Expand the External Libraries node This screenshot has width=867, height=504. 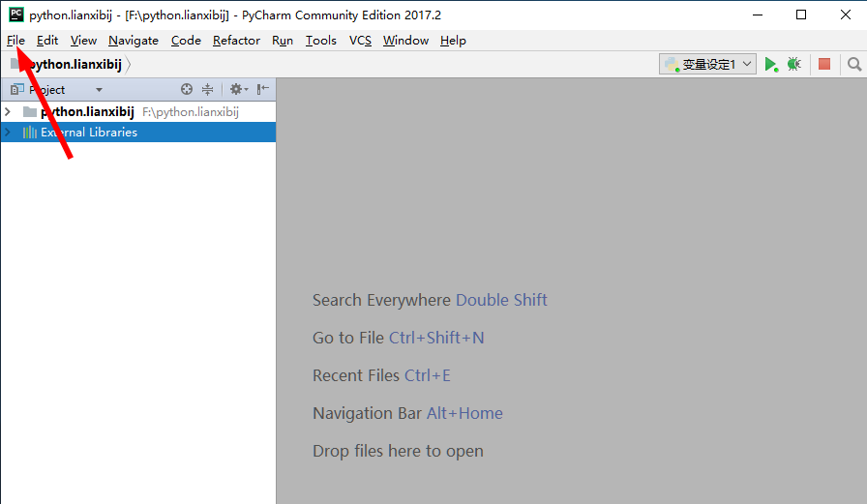tap(8, 133)
